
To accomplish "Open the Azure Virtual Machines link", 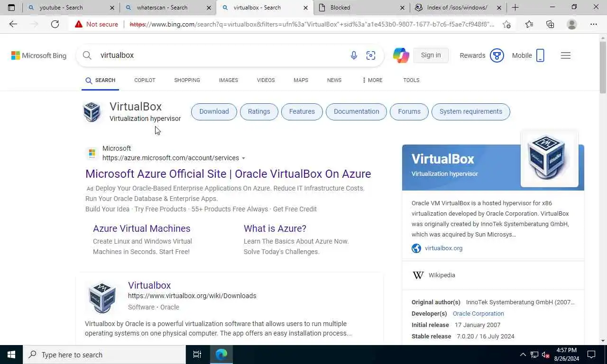I will [142, 228].
